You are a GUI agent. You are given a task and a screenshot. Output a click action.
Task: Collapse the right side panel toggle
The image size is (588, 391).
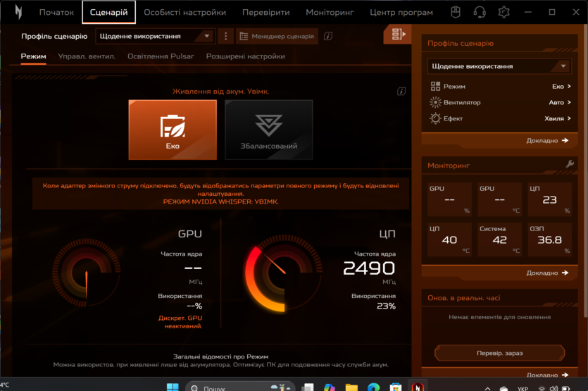pyautogui.click(x=397, y=34)
